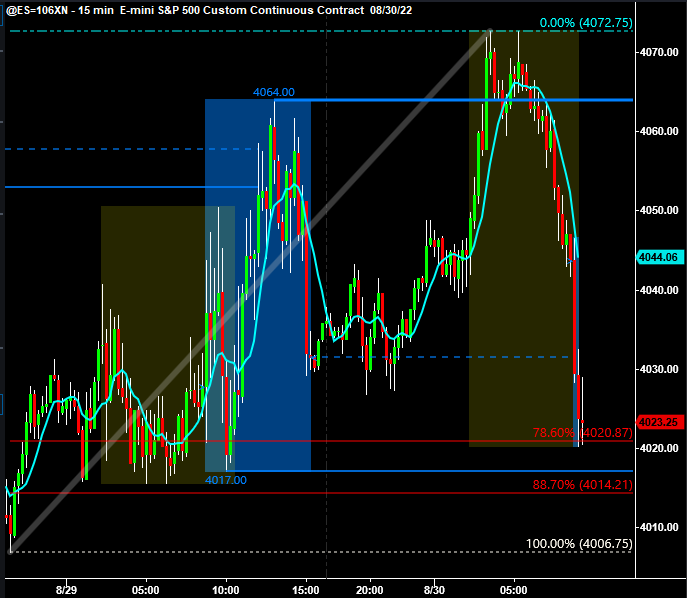Screen dimensions: 687x598
Task: Click the 15:00 time axis label
Action: coord(306,590)
